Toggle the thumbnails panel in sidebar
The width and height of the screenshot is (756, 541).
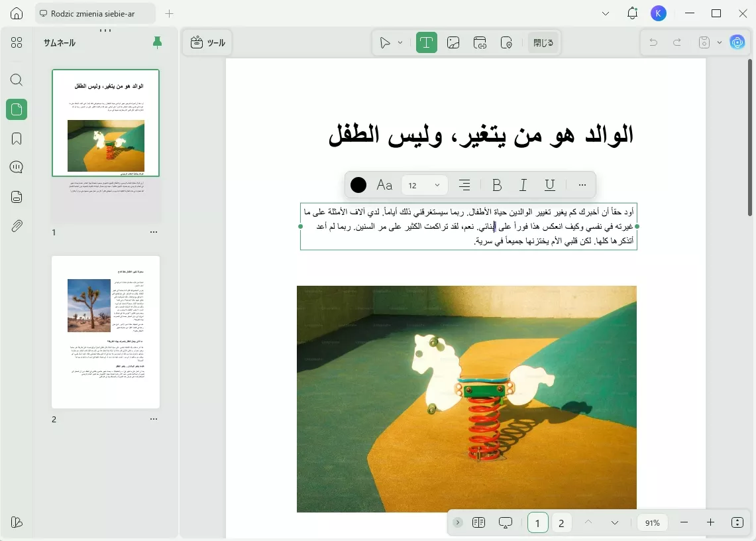click(x=17, y=109)
